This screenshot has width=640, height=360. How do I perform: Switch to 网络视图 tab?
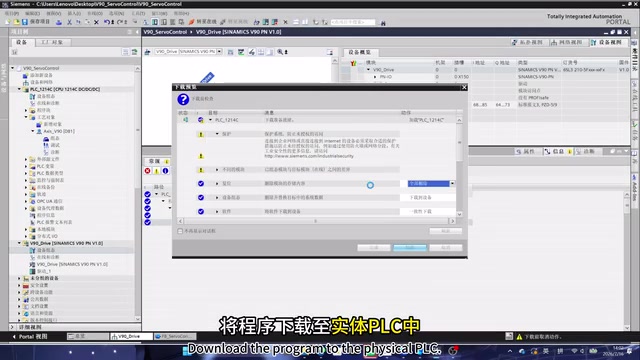click(566, 42)
